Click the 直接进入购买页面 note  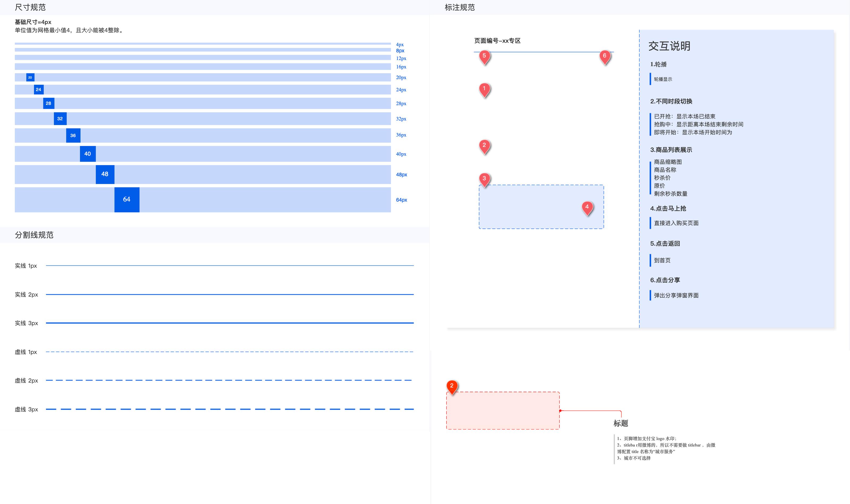pos(676,223)
